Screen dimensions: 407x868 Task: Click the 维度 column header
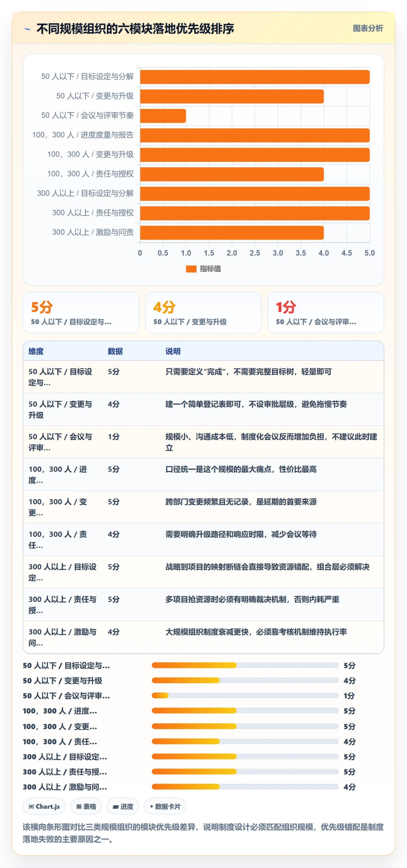[36, 351]
